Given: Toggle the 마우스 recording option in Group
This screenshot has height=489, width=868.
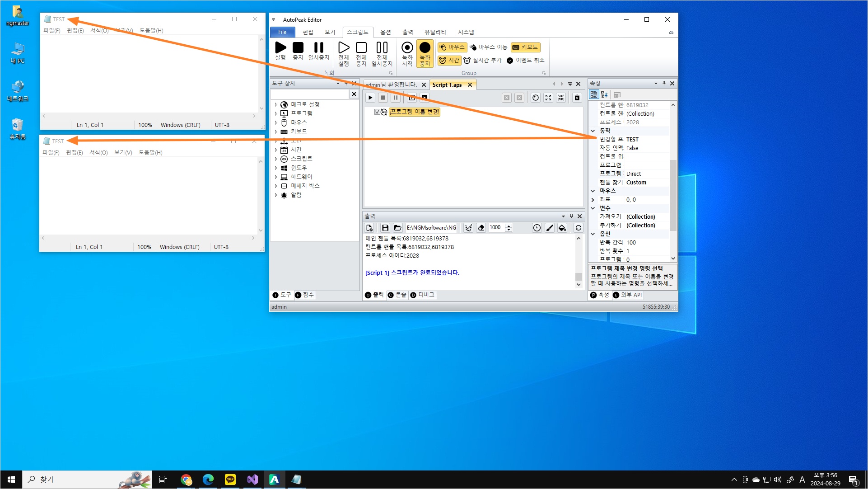Looking at the screenshot, I should (x=452, y=47).
